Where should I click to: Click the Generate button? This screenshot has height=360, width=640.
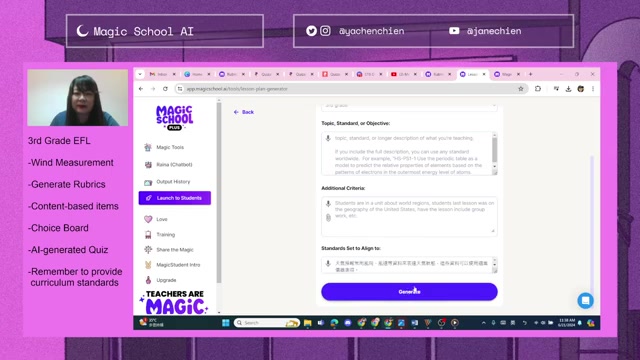[x=409, y=292]
